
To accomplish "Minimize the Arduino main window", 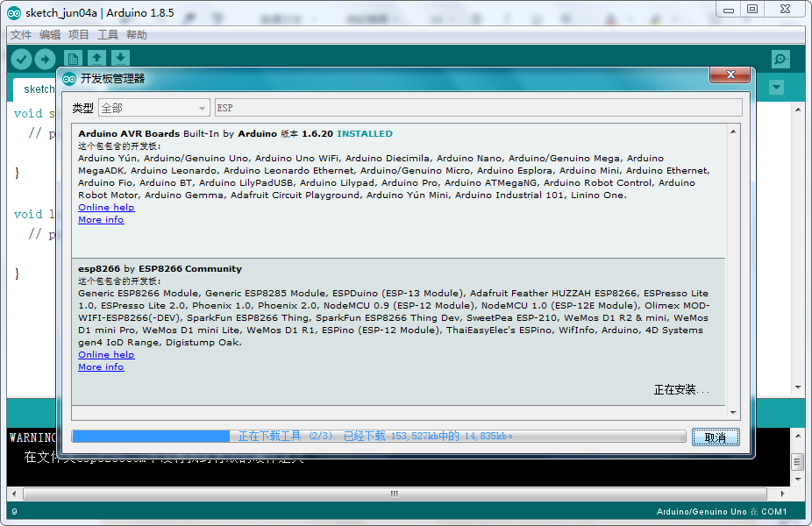I will pyautogui.click(x=728, y=10).
